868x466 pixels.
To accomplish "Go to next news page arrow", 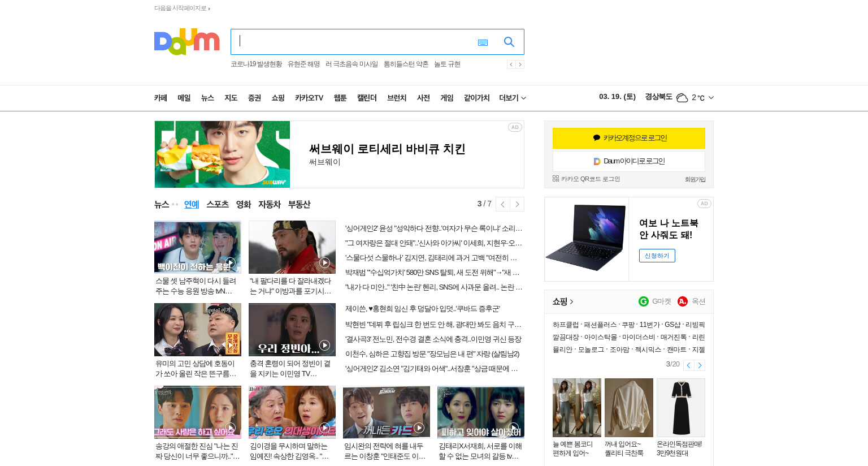I will tap(517, 204).
